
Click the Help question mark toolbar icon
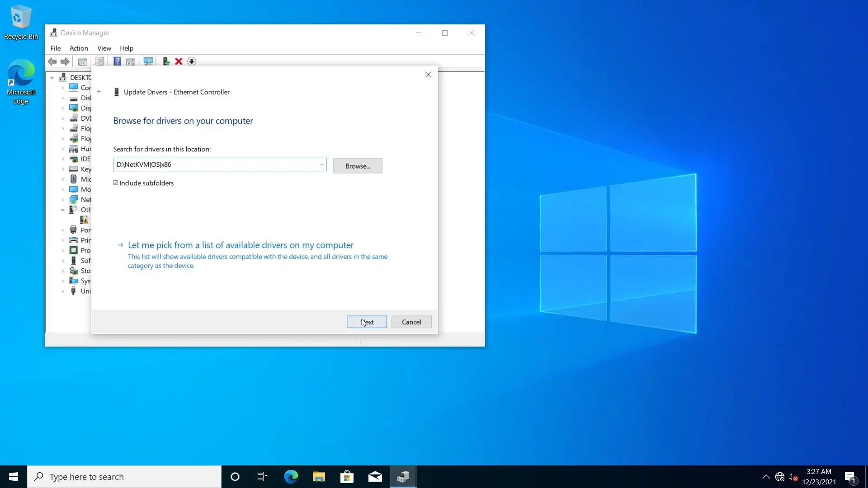tap(117, 61)
